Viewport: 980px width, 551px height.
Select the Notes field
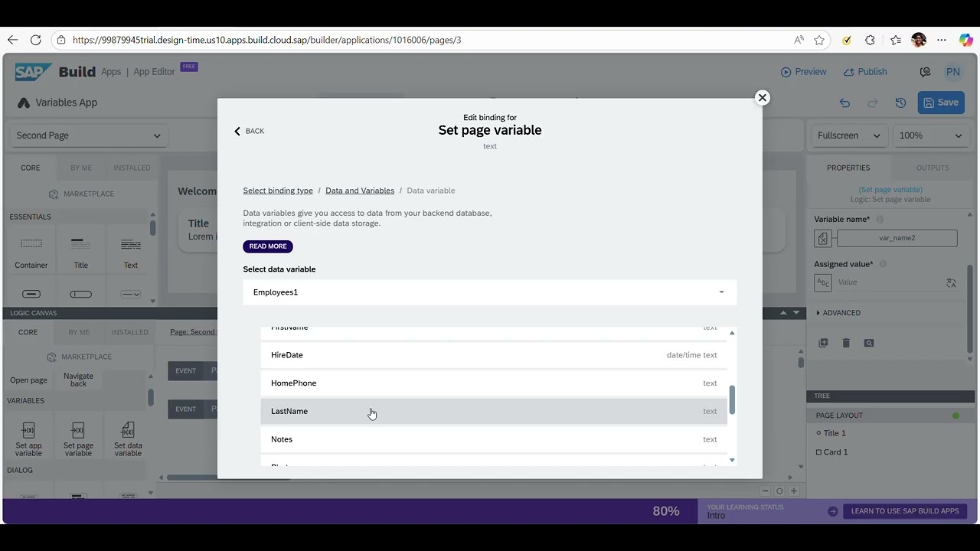pyautogui.click(x=494, y=439)
